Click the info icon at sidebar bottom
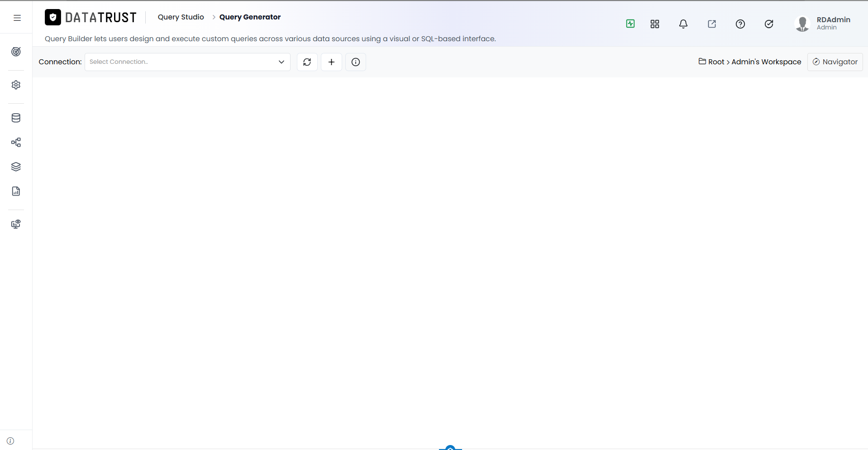The width and height of the screenshot is (868, 450). coord(10,441)
